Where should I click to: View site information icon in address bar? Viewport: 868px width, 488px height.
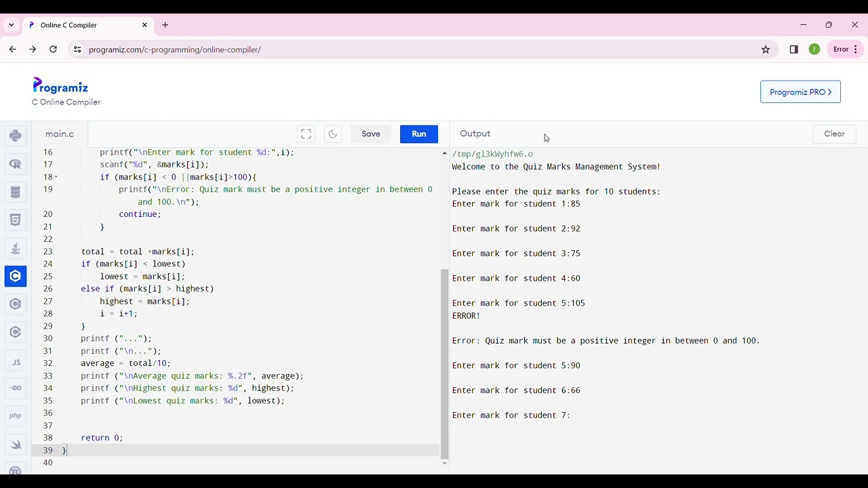[x=77, y=49]
